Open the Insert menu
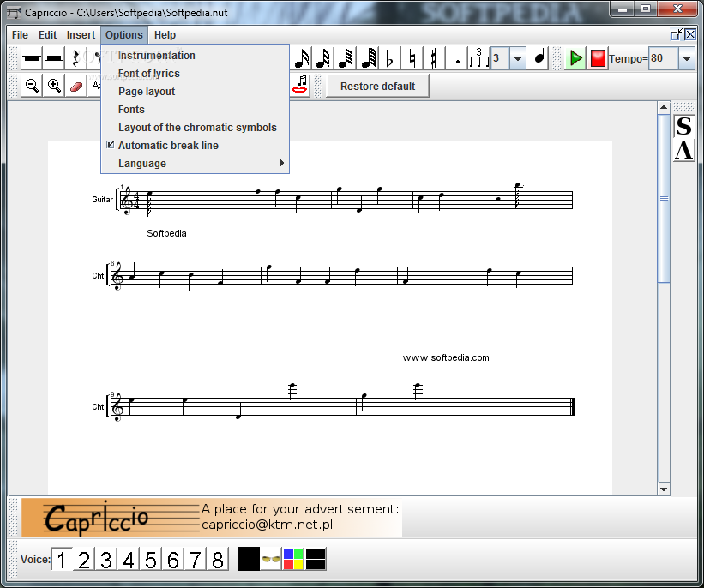Image resolution: width=704 pixels, height=588 pixels. tap(81, 35)
